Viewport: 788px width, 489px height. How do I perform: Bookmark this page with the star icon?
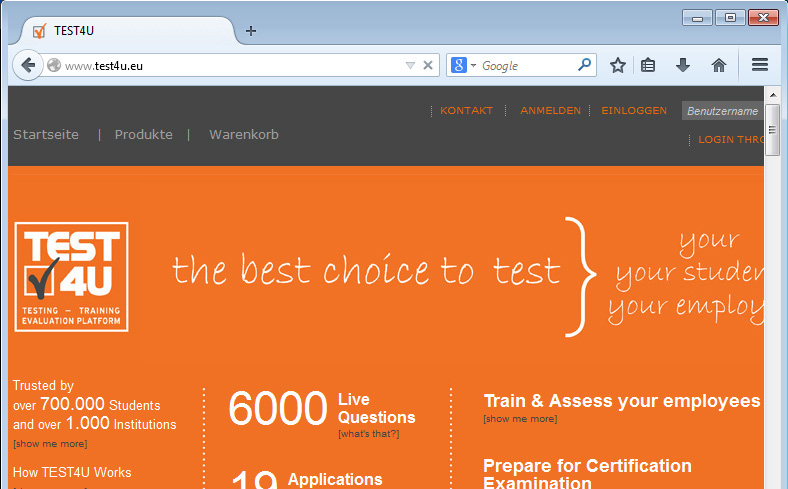pyautogui.click(x=618, y=65)
